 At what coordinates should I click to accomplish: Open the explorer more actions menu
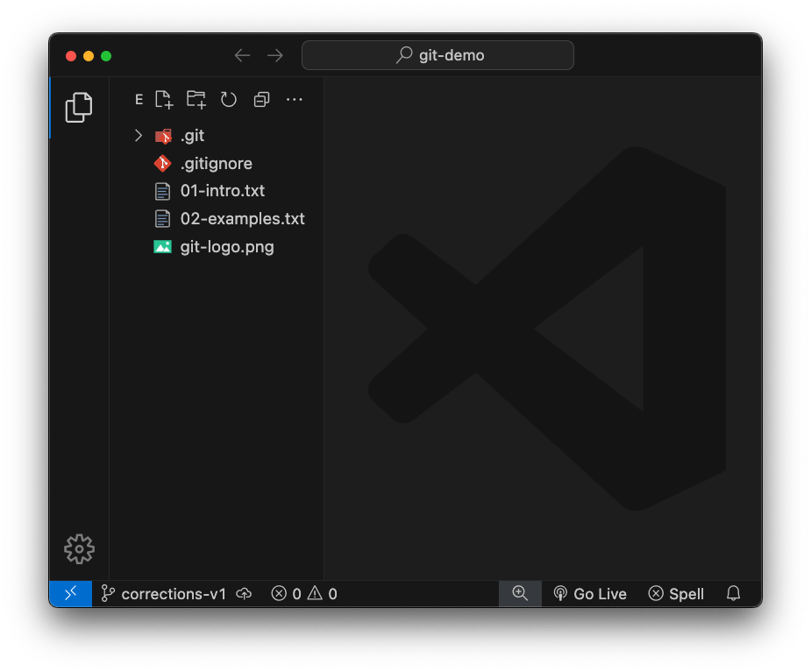[x=295, y=99]
